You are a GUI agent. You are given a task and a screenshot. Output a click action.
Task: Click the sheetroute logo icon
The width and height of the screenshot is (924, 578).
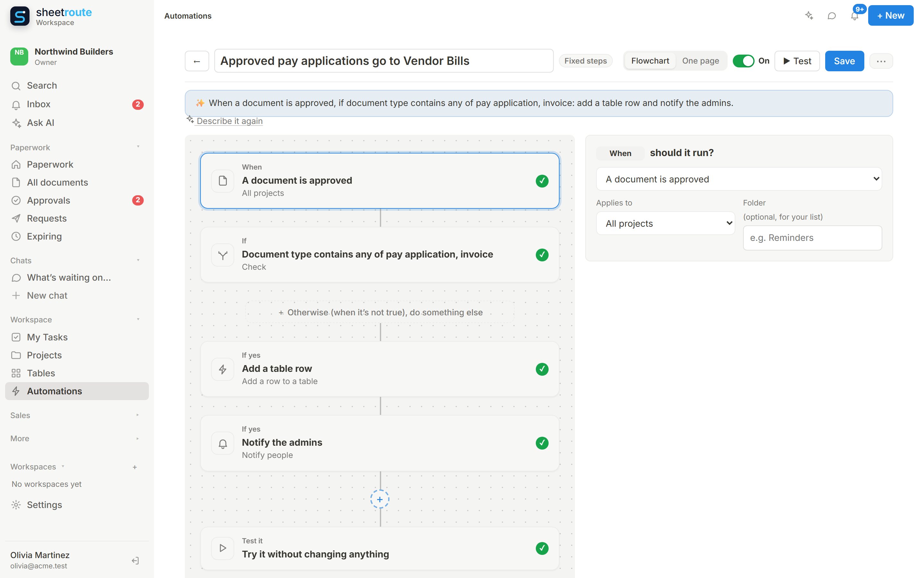pyautogui.click(x=20, y=16)
